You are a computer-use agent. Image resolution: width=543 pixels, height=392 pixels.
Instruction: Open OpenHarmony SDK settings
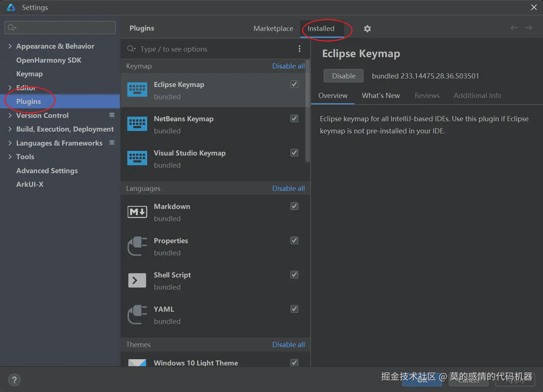pyautogui.click(x=49, y=60)
